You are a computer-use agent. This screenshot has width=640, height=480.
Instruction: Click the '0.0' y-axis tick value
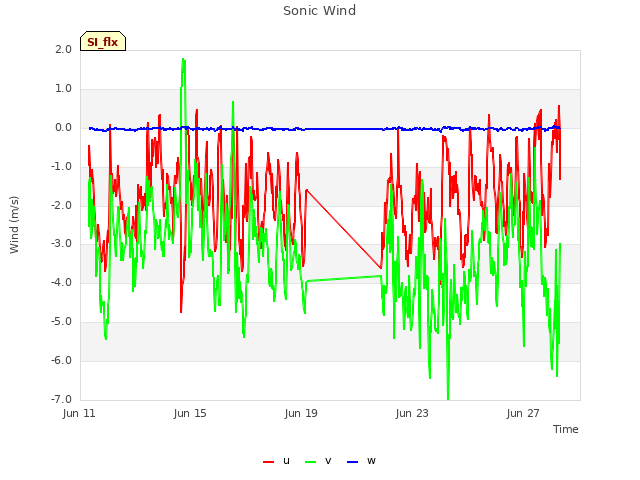tap(63, 128)
